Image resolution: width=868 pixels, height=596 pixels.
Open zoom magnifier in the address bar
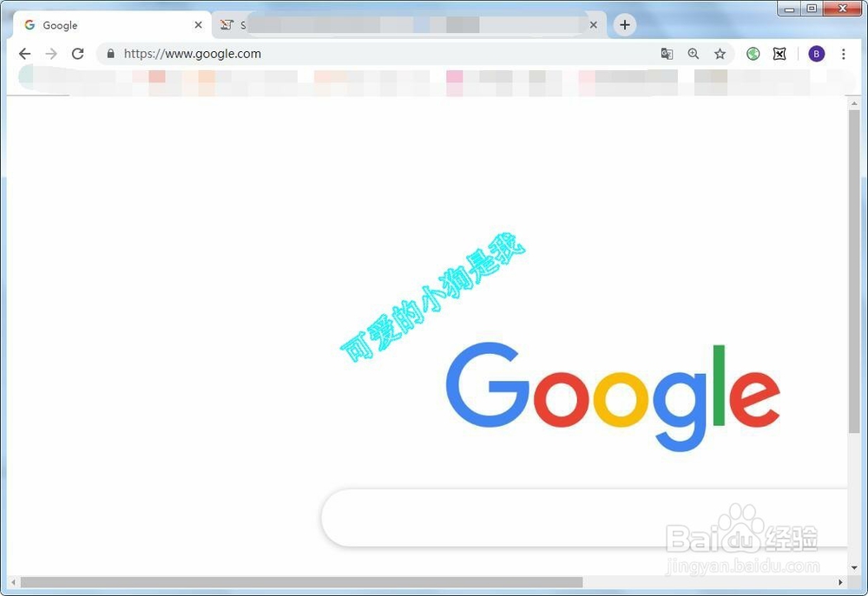(x=693, y=54)
